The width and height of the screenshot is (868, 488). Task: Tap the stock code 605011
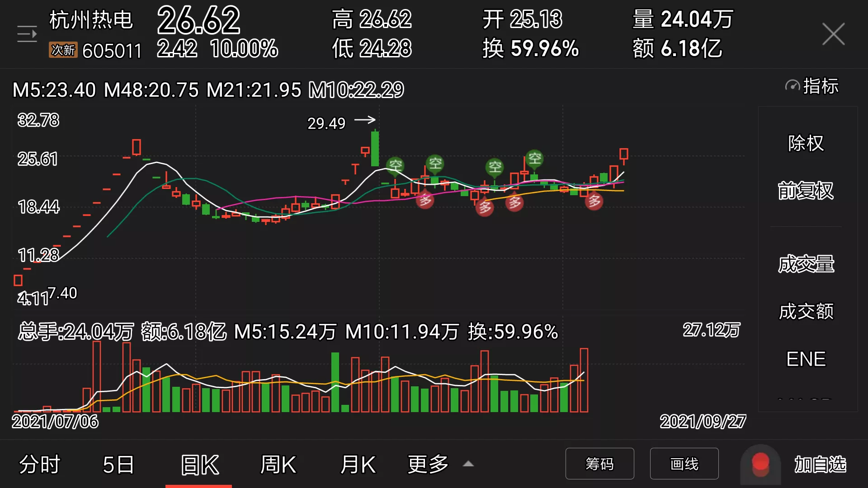112,51
